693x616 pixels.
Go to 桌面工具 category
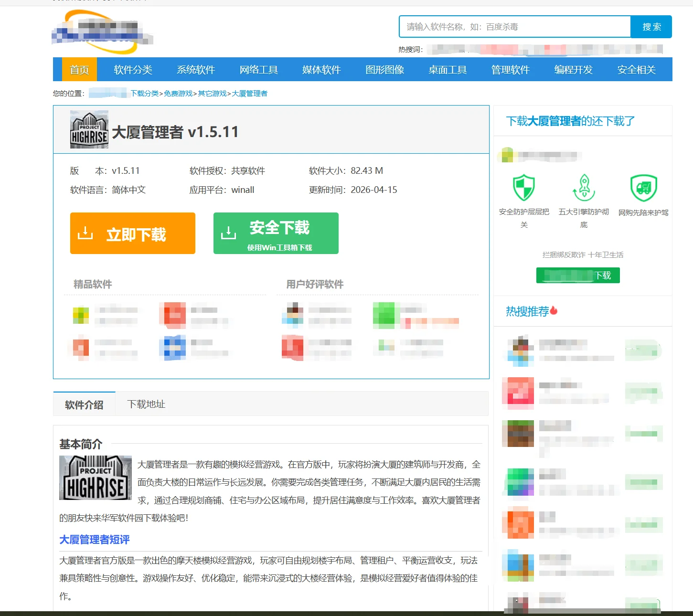click(x=448, y=70)
